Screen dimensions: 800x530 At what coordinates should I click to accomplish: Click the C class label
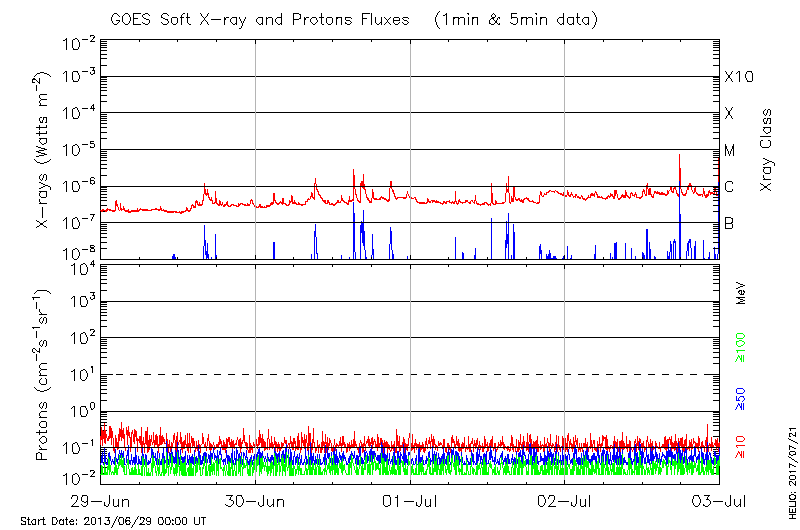click(x=729, y=187)
